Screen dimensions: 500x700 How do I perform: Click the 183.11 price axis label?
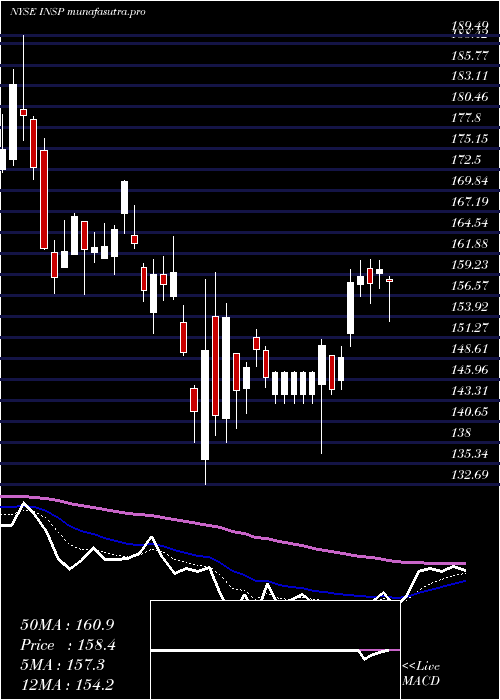470,76
